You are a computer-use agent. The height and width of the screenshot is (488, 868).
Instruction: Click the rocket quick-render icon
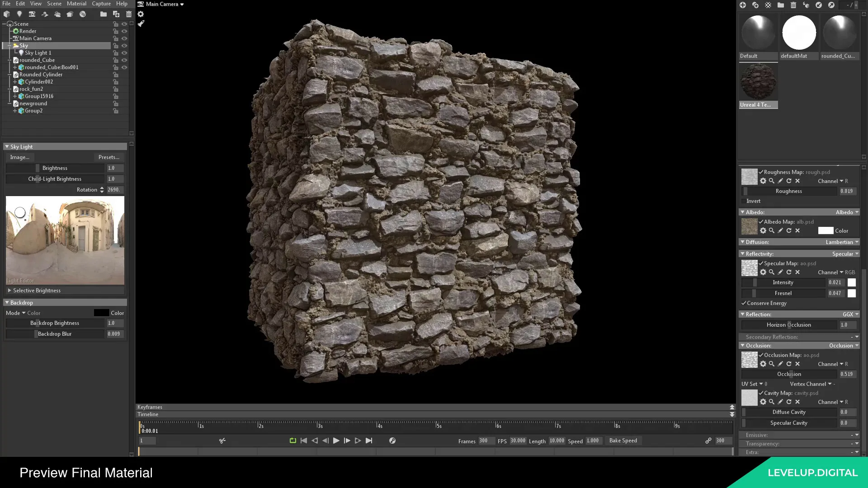click(x=141, y=23)
